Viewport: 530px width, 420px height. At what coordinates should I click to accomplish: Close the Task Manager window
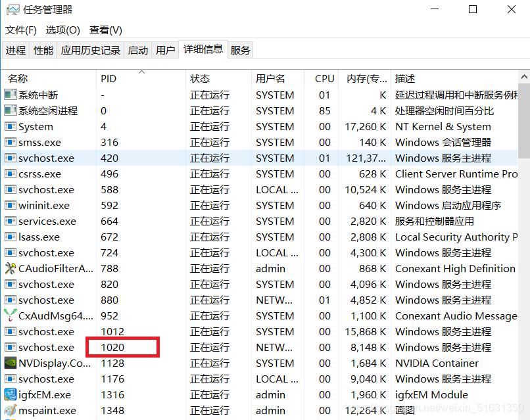point(512,9)
